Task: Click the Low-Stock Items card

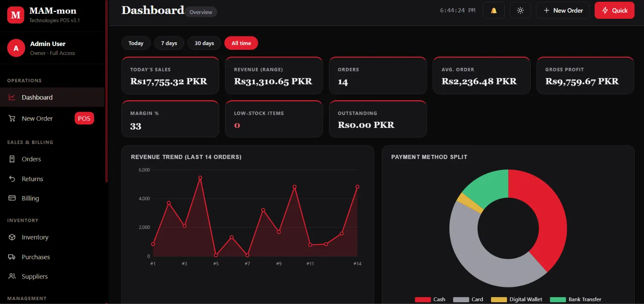Action: pos(274,119)
